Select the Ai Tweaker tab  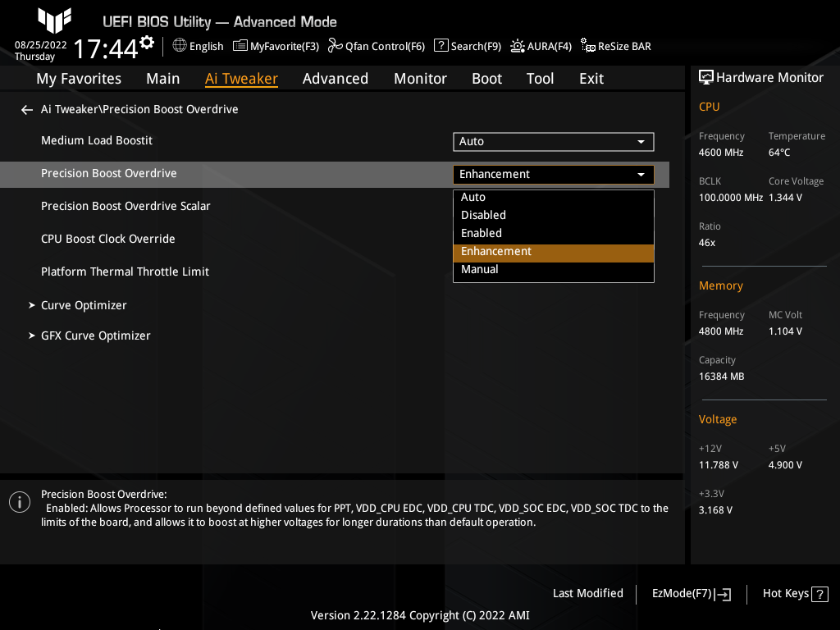pyautogui.click(x=241, y=79)
